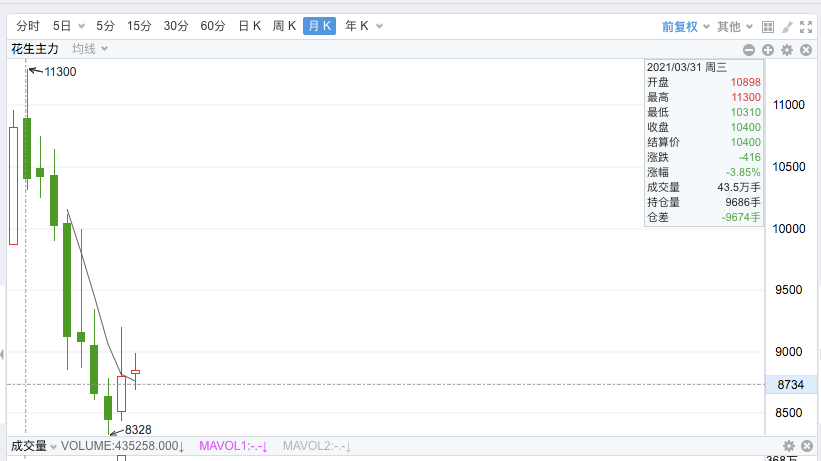Open the 其他 options dropdown
The image size is (821, 461).
735,27
